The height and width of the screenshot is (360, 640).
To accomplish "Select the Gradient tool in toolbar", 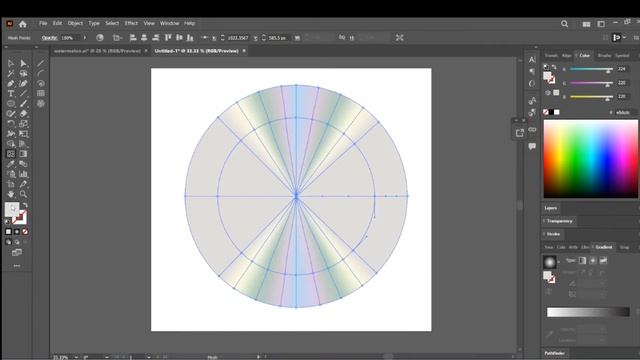I will click(x=23, y=154).
